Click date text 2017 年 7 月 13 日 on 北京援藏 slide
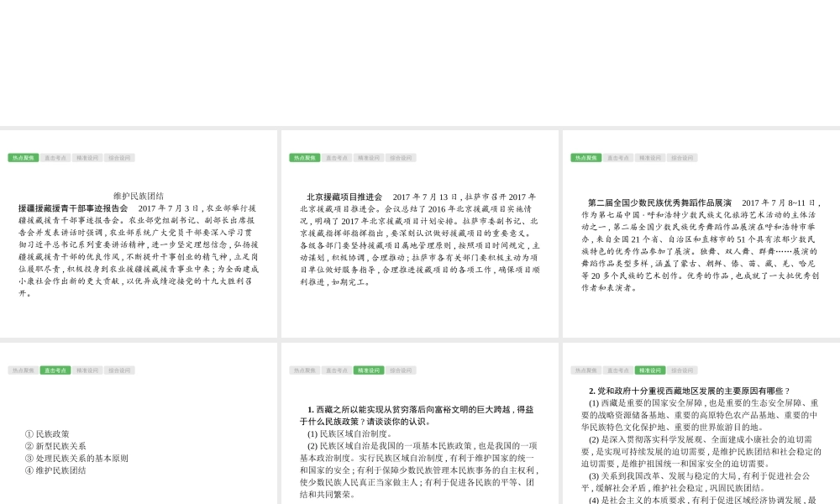The image size is (840, 504). 425,197
